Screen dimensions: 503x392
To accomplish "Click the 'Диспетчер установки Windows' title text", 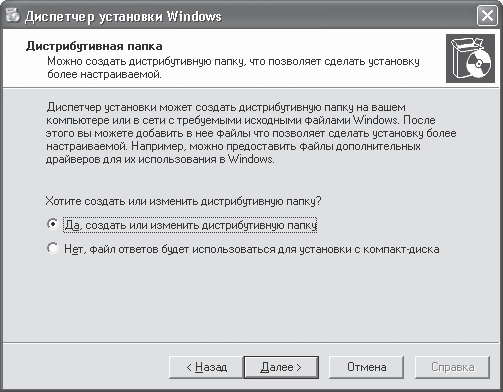I will 123,16.
